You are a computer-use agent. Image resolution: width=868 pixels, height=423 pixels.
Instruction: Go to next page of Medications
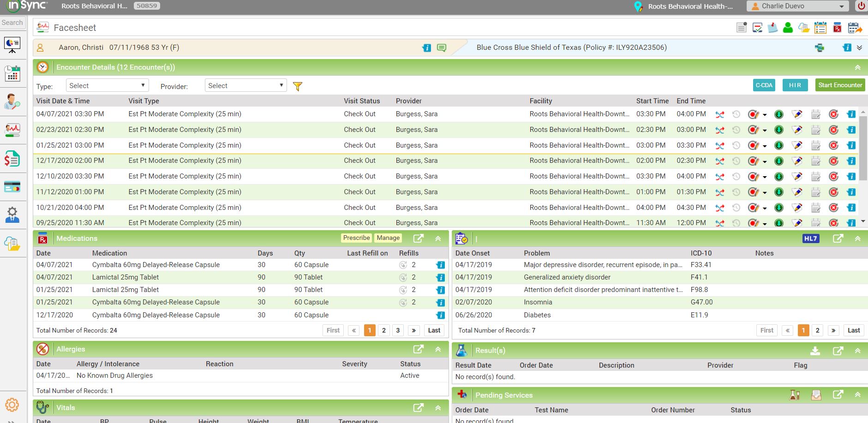pyautogui.click(x=414, y=330)
